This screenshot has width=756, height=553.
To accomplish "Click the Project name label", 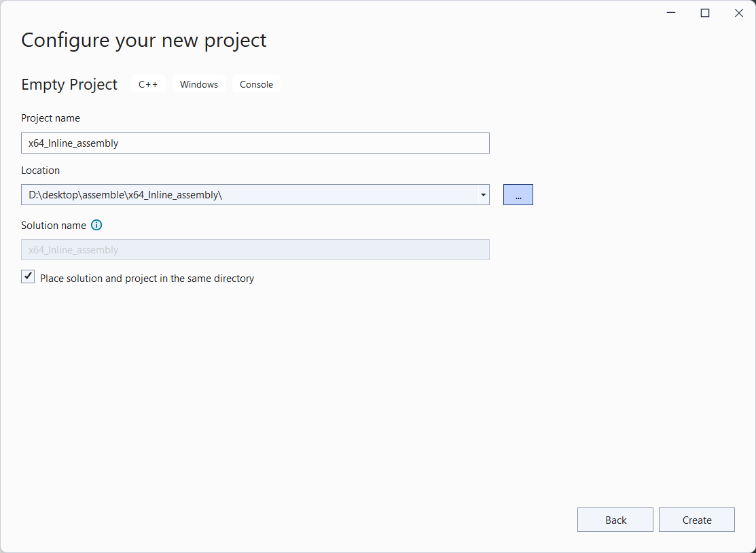I will coord(50,118).
